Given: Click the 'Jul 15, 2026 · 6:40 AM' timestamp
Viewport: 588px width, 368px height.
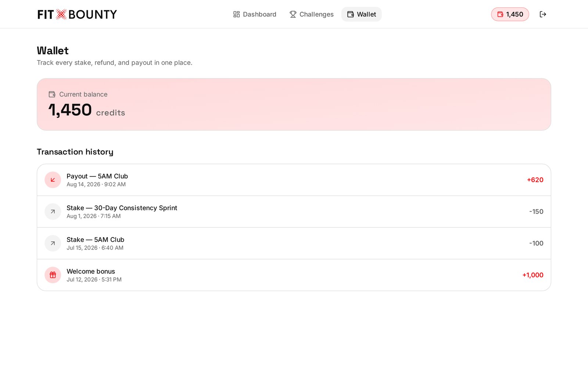Looking at the screenshot, I should pyautogui.click(x=95, y=248).
